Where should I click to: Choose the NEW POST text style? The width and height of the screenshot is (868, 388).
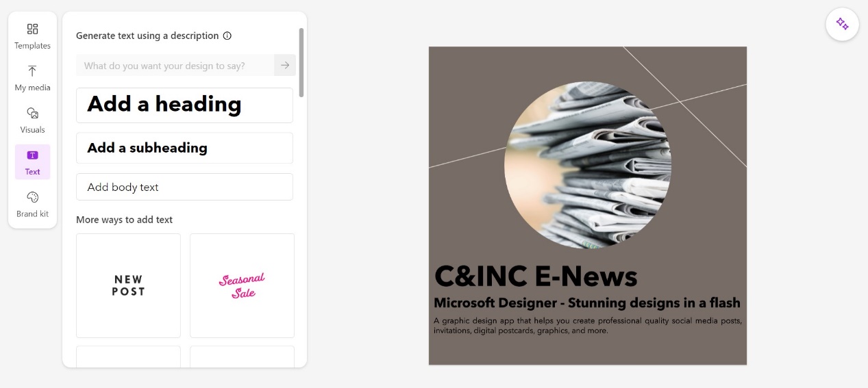(128, 285)
